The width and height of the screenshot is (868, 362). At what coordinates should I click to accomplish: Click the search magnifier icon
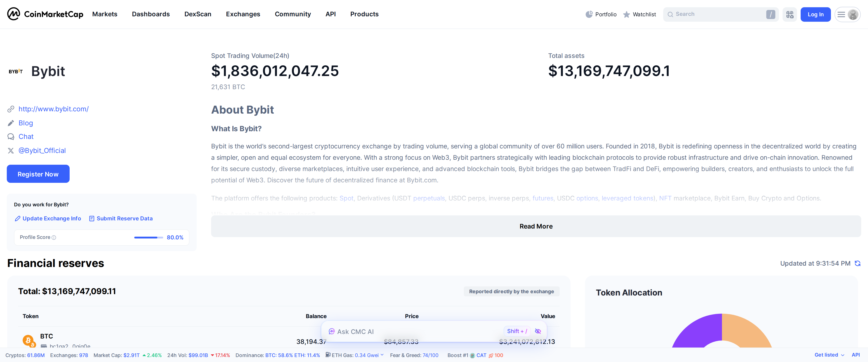tap(670, 14)
